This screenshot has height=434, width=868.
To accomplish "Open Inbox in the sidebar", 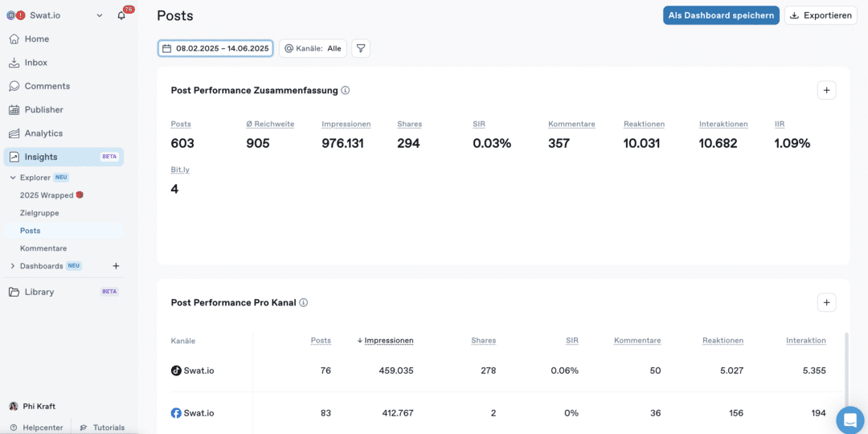I will (35, 63).
